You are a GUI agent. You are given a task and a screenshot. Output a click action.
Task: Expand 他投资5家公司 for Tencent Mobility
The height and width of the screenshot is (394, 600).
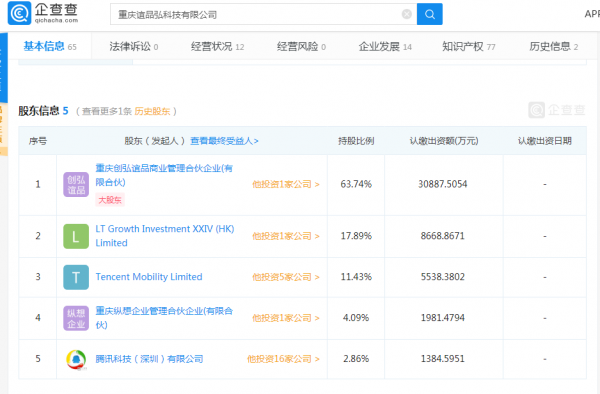[x=285, y=277]
